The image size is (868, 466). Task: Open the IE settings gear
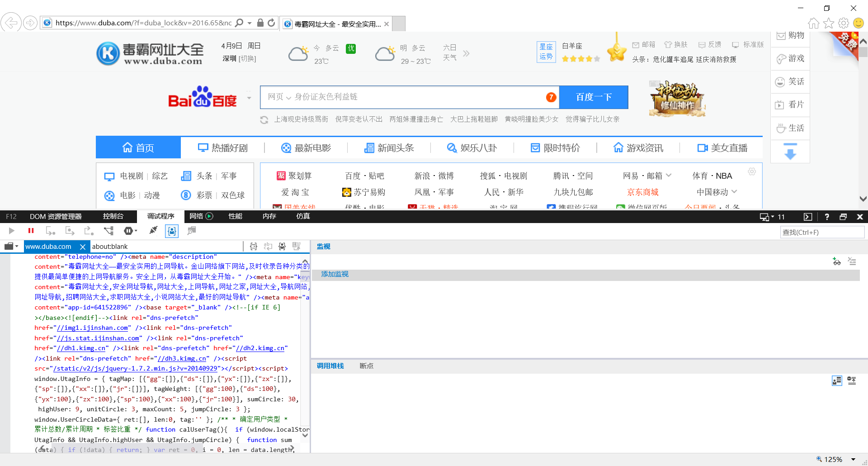(x=844, y=23)
